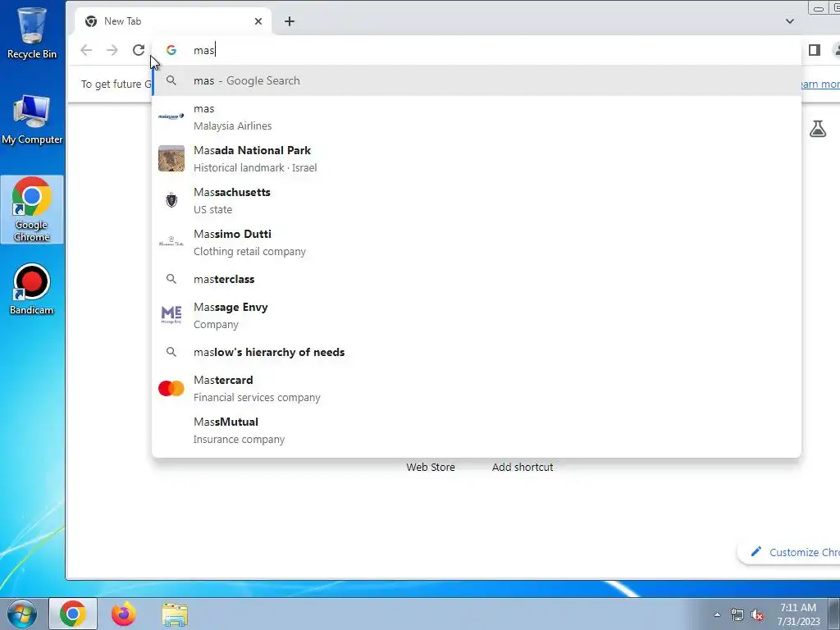
Task: Click the browser Back arrow
Action: click(x=86, y=50)
